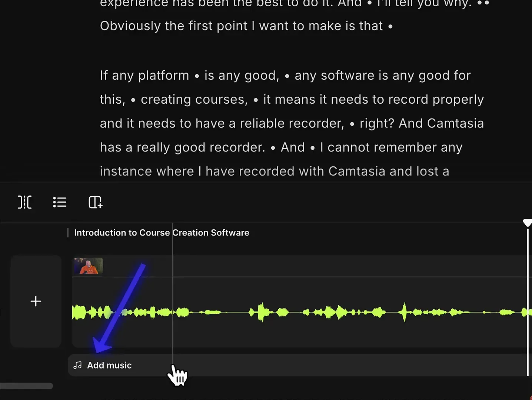The height and width of the screenshot is (400, 532).
Task: Open the scene list view
Action: 60,202
